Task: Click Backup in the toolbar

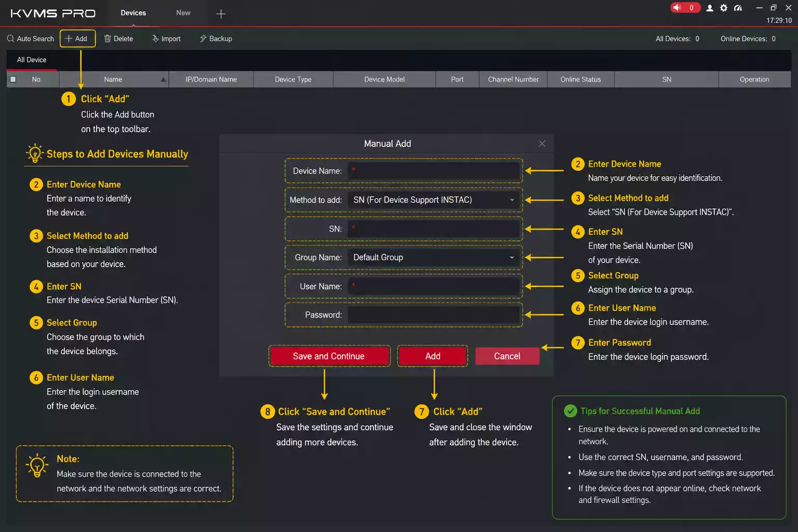Action: (x=216, y=38)
